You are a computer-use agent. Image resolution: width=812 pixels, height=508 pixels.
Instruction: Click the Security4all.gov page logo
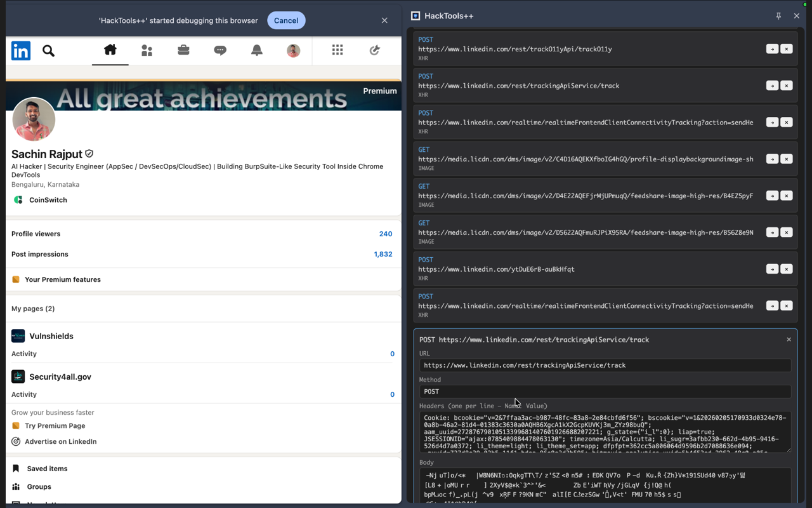(x=18, y=377)
